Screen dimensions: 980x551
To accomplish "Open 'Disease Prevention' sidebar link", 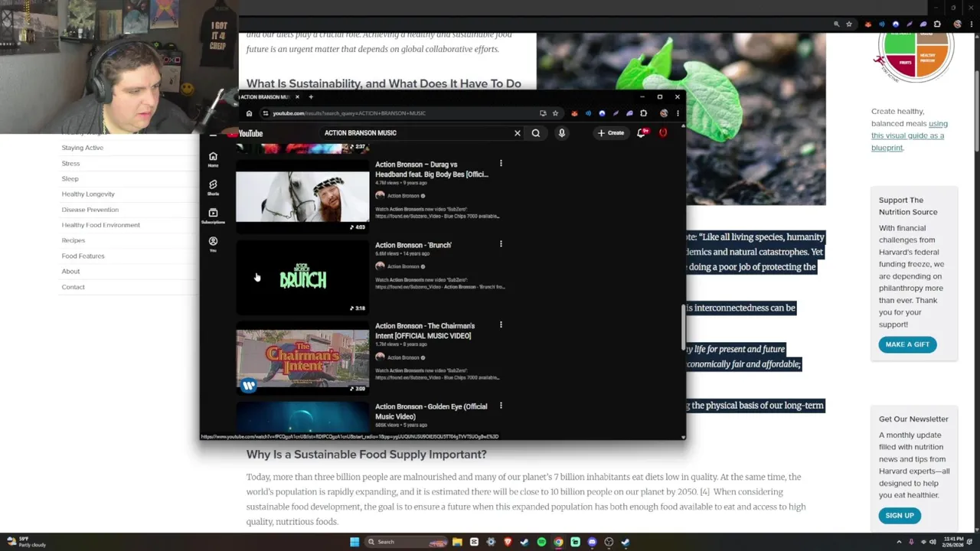I will pos(90,210).
